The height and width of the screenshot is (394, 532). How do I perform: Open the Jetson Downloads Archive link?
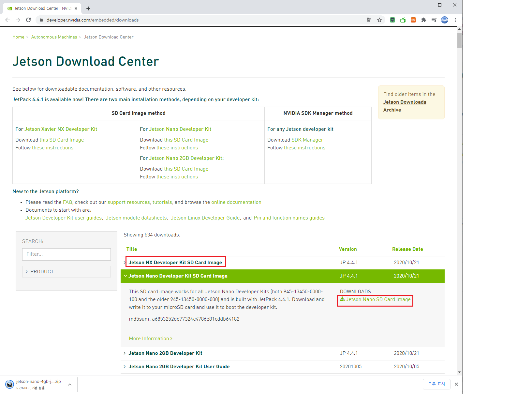click(405, 106)
